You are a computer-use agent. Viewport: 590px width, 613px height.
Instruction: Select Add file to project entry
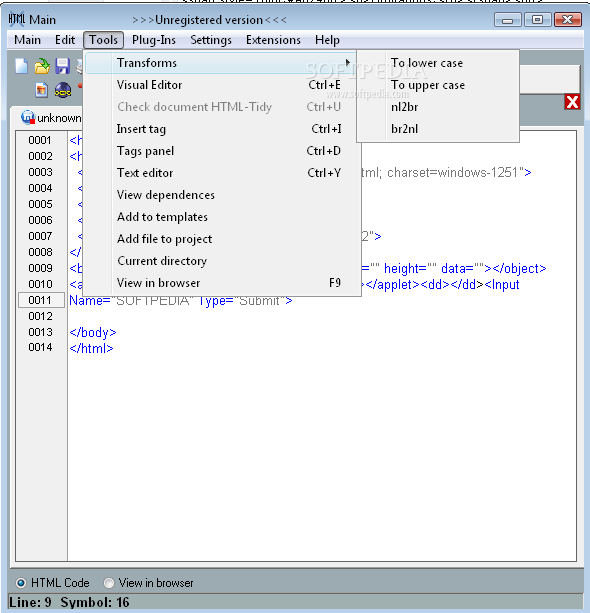[x=221, y=239]
